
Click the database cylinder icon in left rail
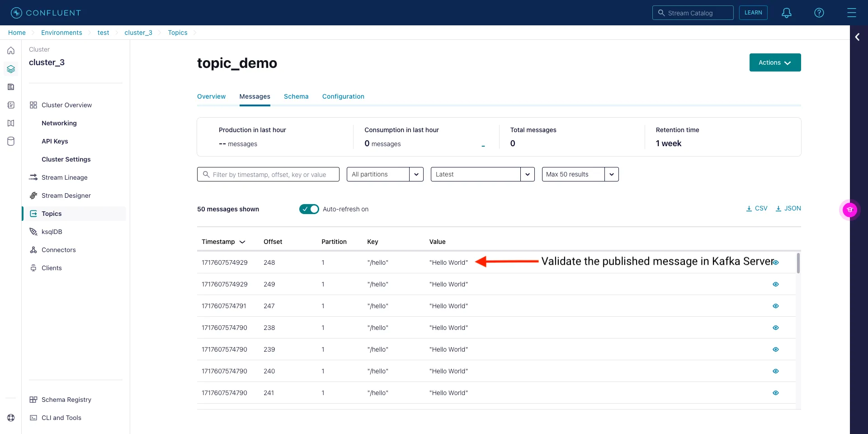(x=11, y=141)
